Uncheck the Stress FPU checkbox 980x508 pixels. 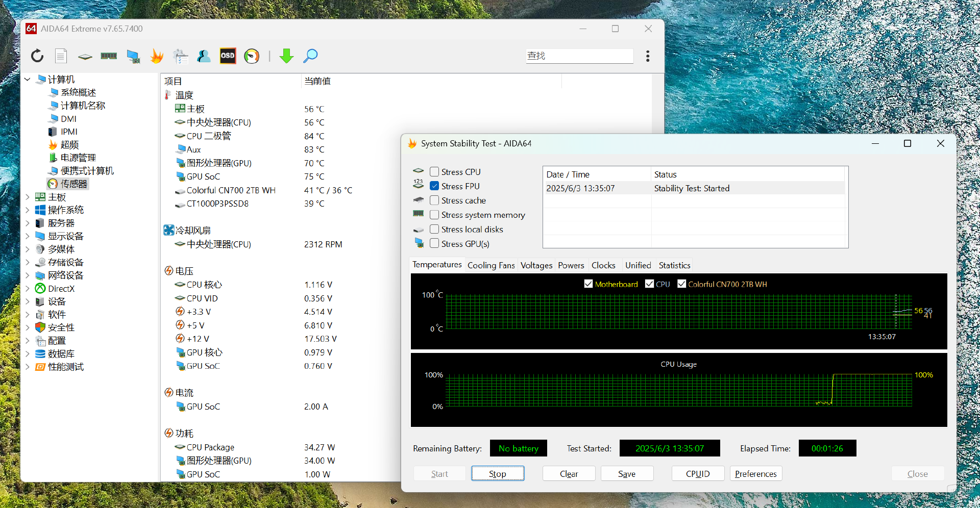click(x=434, y=186)
